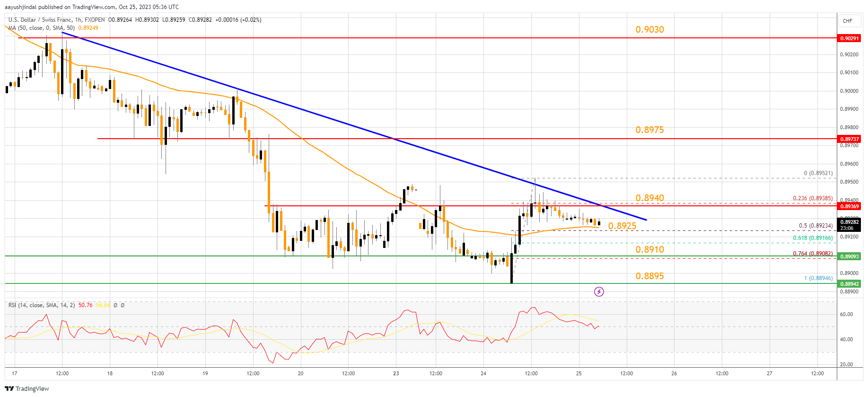Click the 0.89600 price axis label
Screen dimensions: 868x397
tap(849, 164)
